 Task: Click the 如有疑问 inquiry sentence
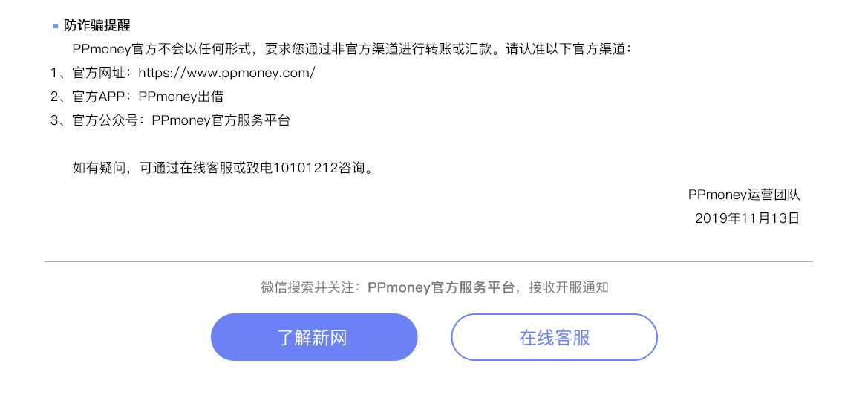223,168
